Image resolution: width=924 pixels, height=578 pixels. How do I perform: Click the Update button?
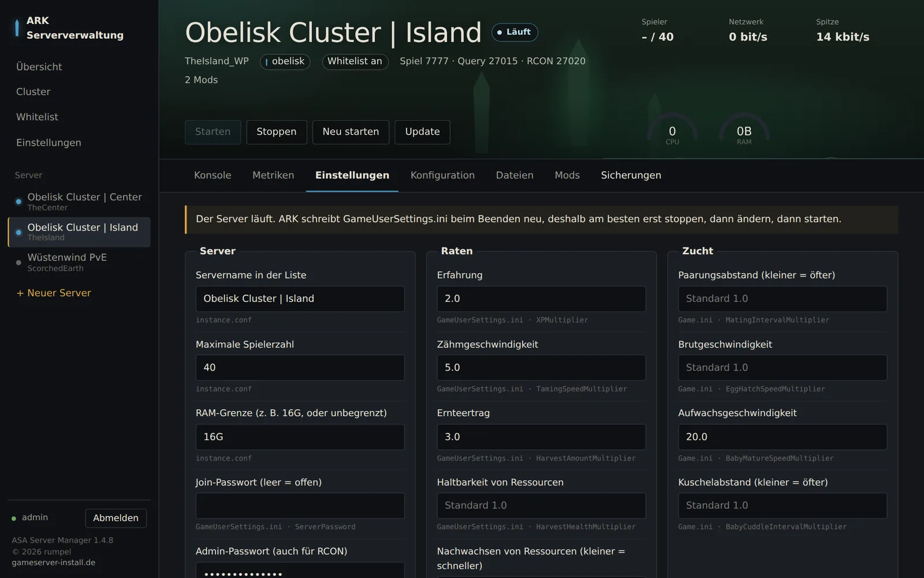[422, 132]
